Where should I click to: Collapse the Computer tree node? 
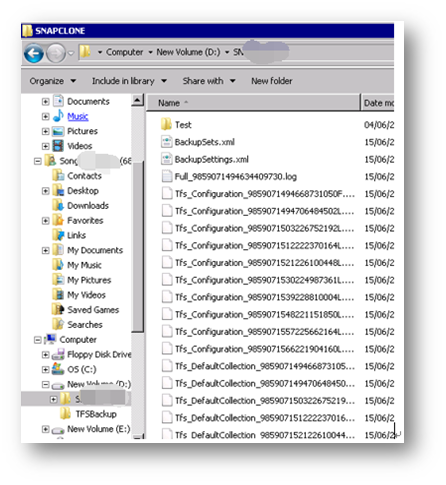click(38, 340)
